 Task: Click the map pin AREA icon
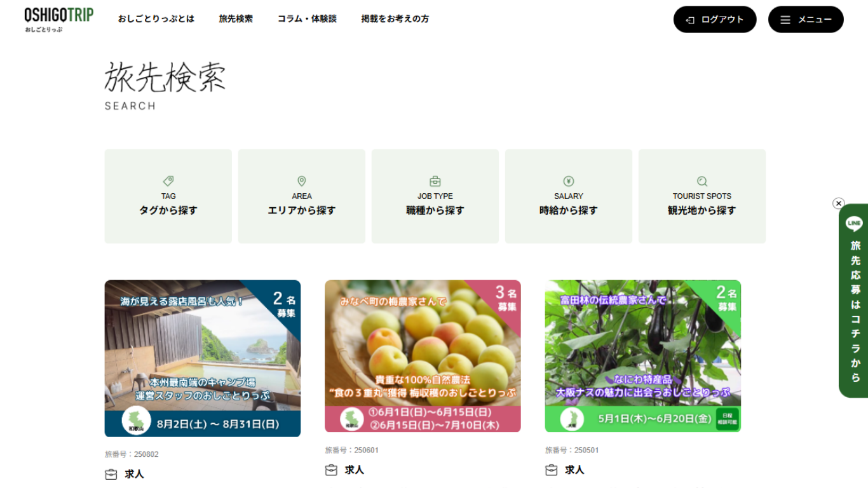302,181
